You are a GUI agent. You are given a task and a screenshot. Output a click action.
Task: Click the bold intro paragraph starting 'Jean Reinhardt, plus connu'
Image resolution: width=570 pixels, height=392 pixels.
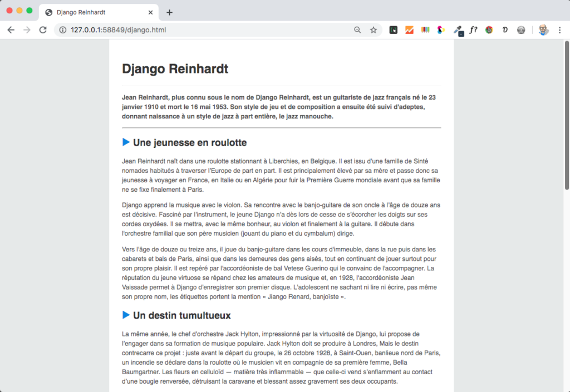[281, 107]
